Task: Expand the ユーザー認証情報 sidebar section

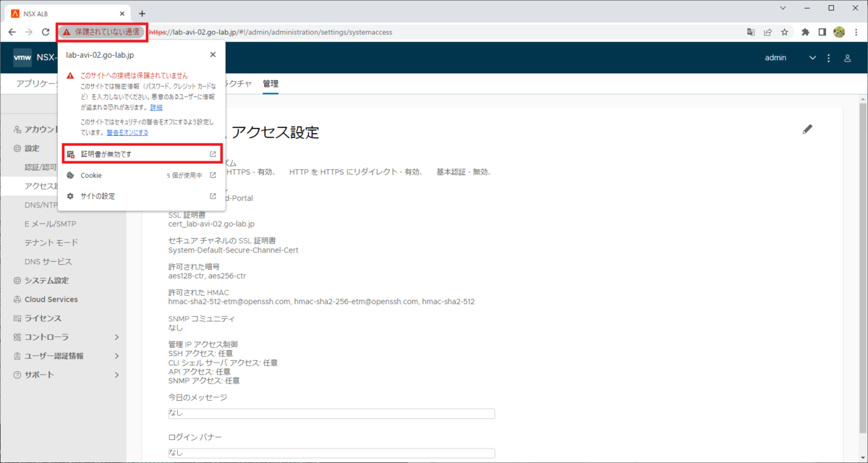Action: pyautogui.click(x=116, y=356)
